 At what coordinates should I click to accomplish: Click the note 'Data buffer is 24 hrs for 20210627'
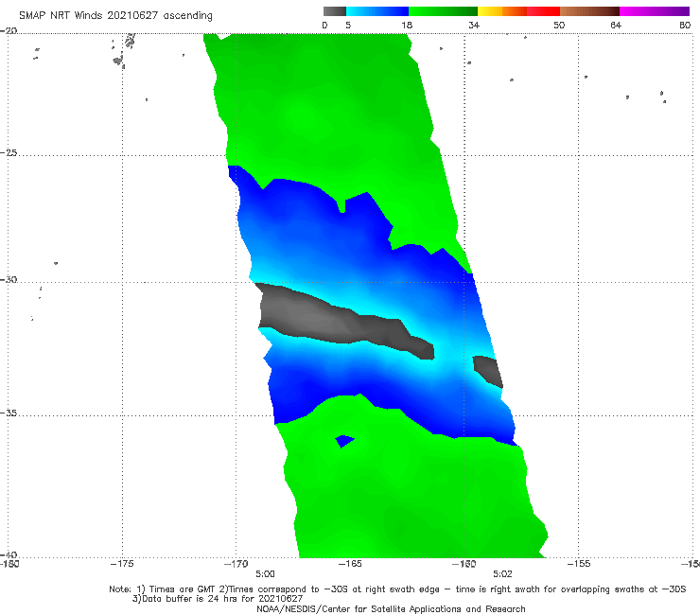coord(218,599)
